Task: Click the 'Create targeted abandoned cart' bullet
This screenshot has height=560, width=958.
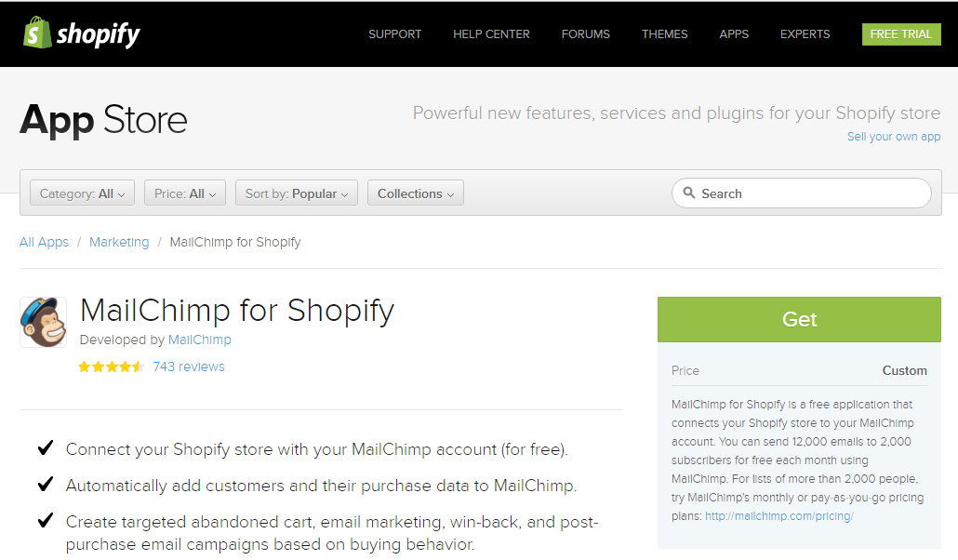Action: coord(332,532)
